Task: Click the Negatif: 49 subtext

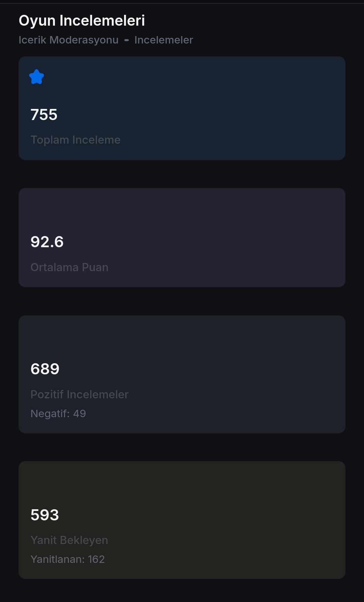Action: (x=58, y=413)
